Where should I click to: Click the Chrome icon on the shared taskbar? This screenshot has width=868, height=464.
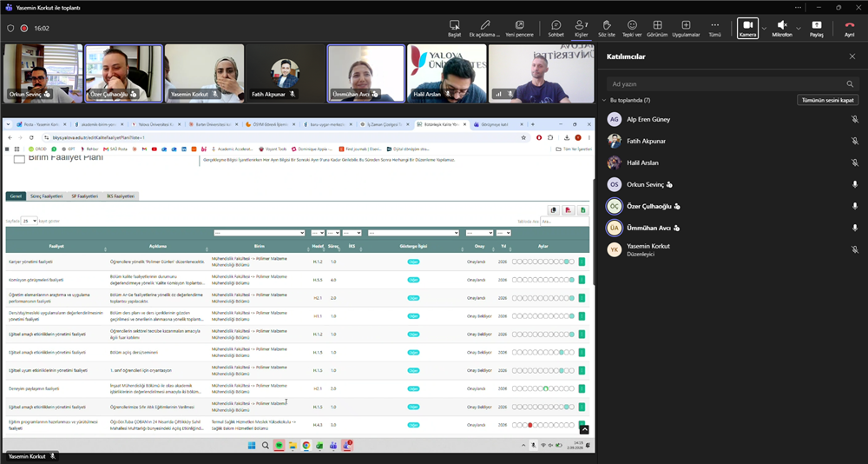point(306,445)
